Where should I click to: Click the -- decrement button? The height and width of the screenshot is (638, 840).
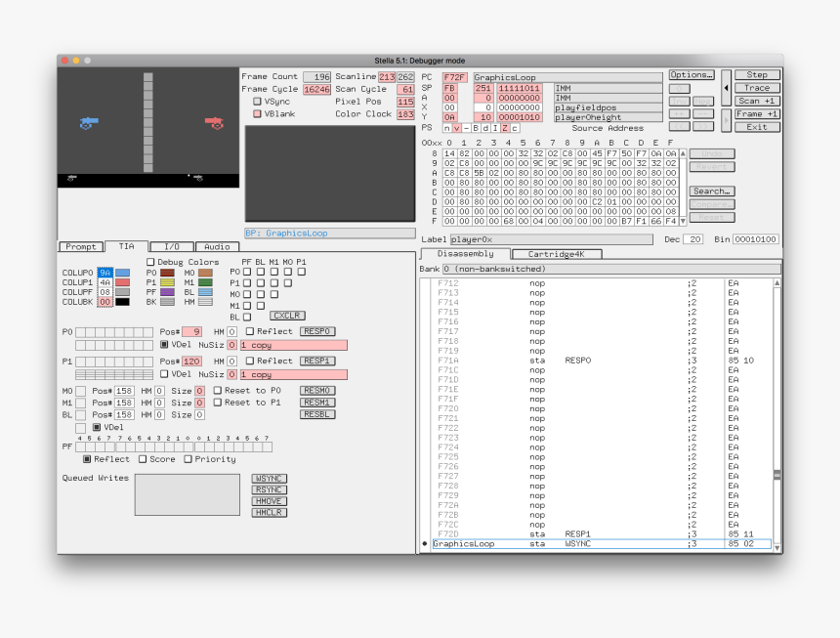click(x=703, y=113)
